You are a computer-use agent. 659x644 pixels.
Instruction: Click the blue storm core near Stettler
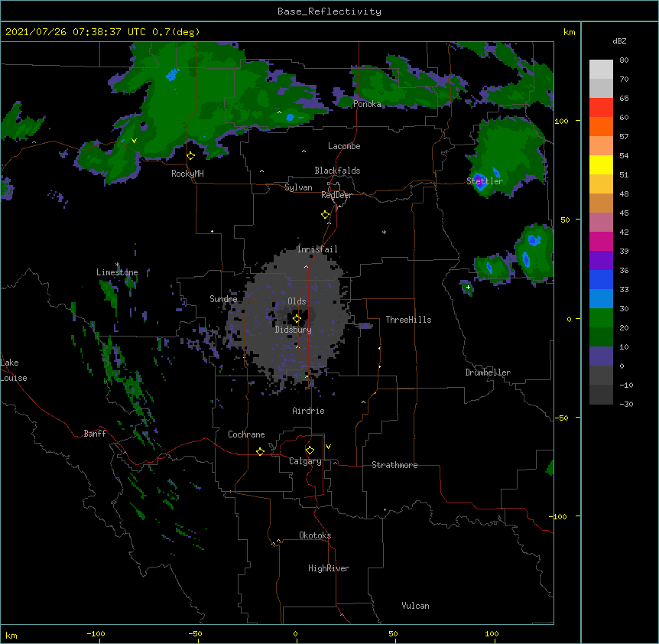[x=480, y=181]
